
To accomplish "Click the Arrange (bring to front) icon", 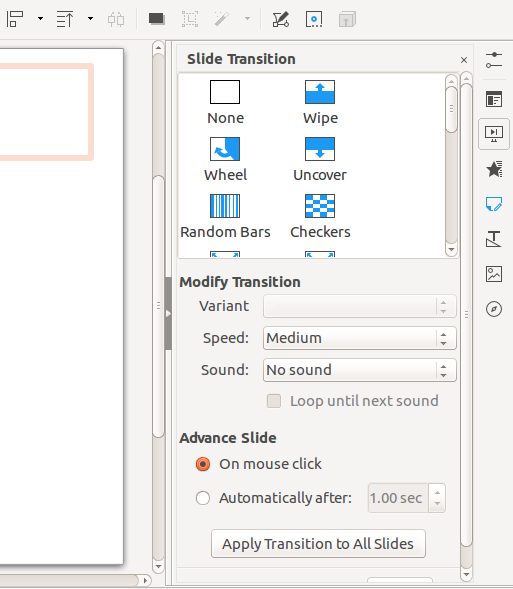I will click(65, 19).
